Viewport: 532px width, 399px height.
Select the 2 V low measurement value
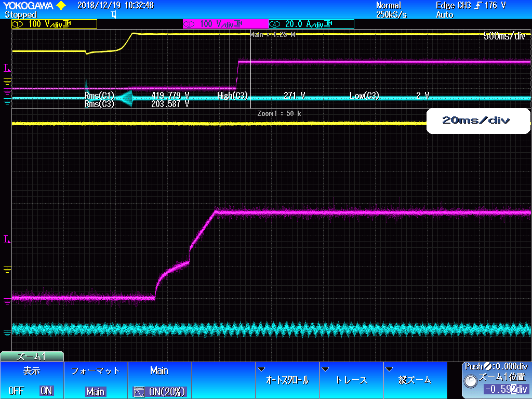pos(423,96)
